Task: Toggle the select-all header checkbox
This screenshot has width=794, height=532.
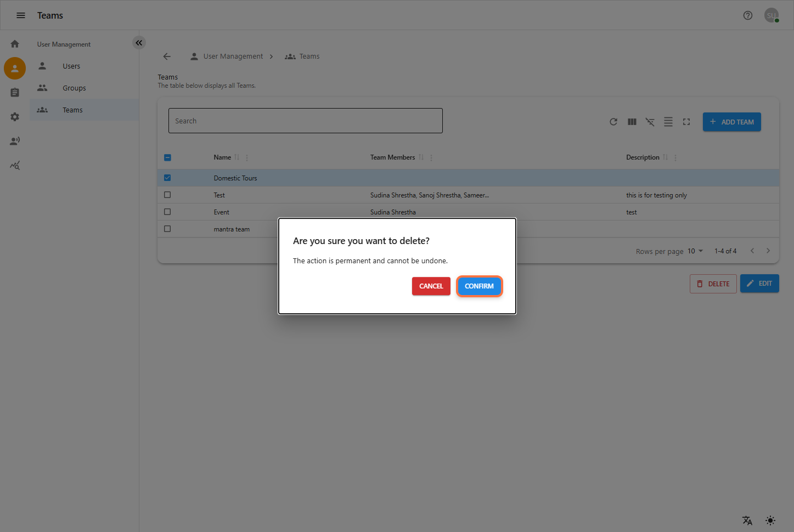Action: coord(167,157)
